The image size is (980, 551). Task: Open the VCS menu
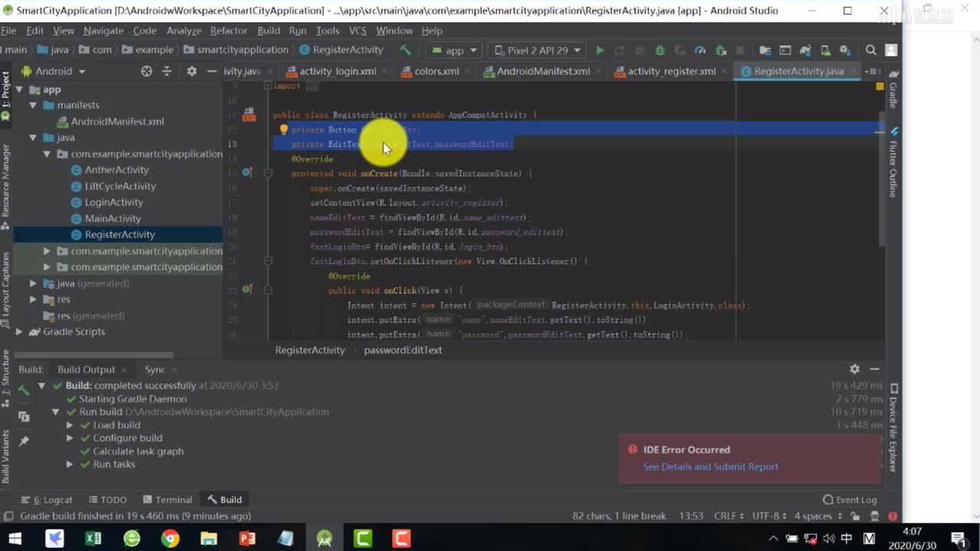click(x=358, y=31)
